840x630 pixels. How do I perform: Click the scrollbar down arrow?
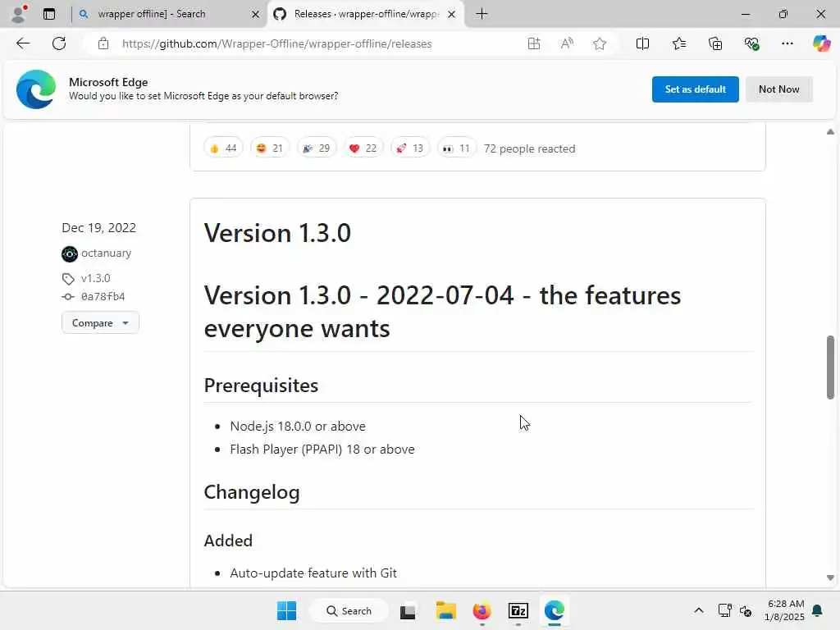830,577
